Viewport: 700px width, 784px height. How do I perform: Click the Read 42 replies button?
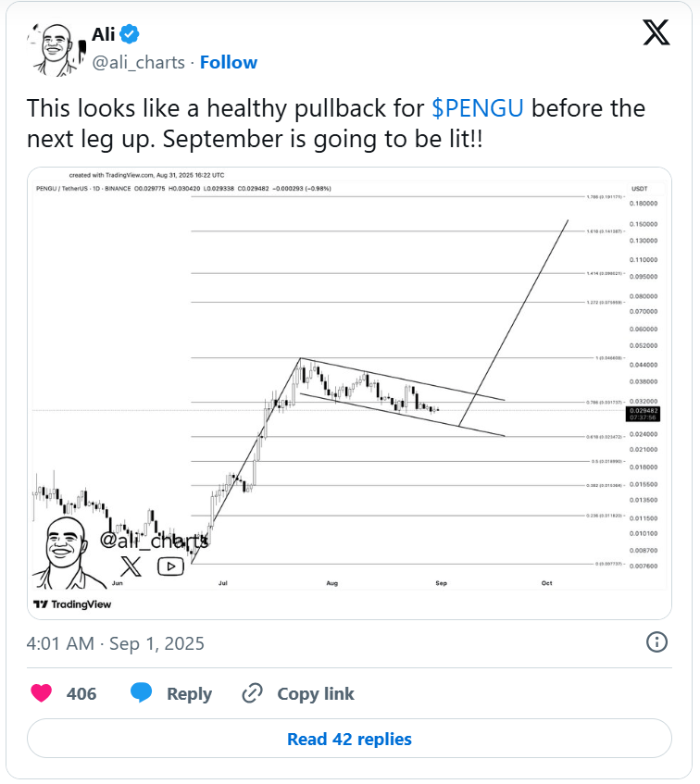pos(349,739)
